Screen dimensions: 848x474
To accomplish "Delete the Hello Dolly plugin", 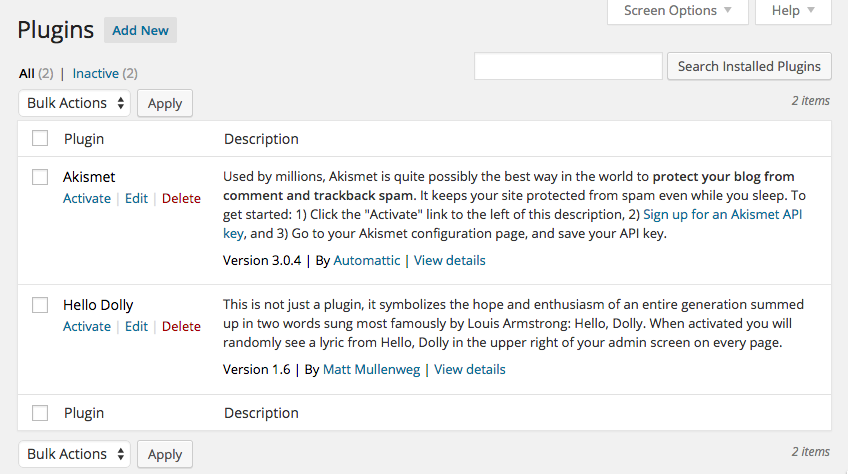I will 181,326.
